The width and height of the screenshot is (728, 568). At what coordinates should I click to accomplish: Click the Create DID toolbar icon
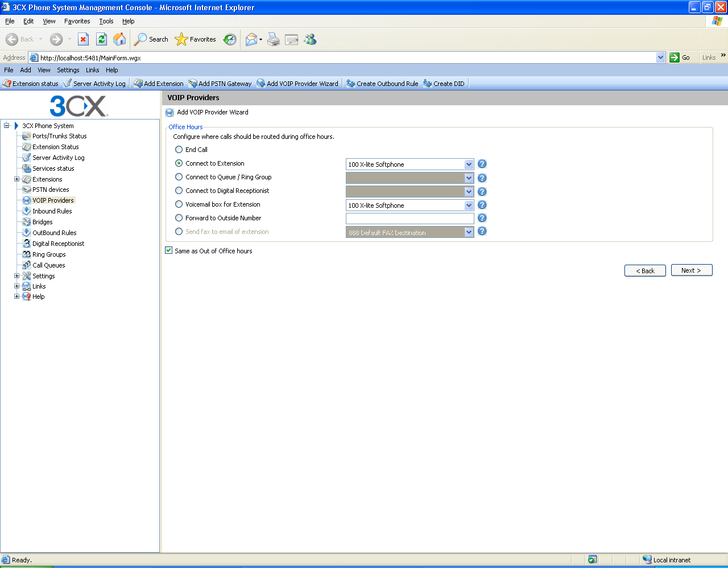click(x=428, y=84)
